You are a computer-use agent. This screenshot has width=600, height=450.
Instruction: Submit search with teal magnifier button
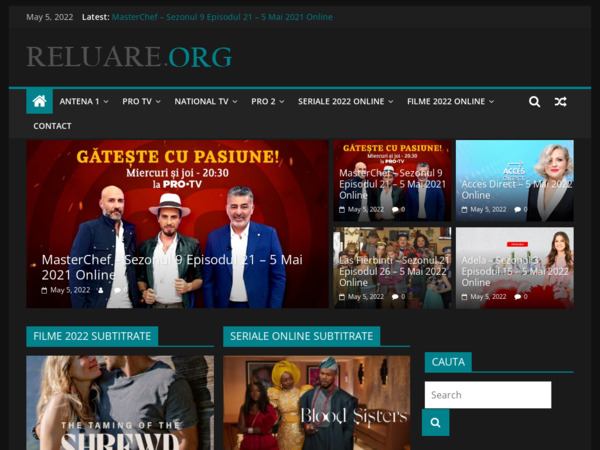point(435,422)
